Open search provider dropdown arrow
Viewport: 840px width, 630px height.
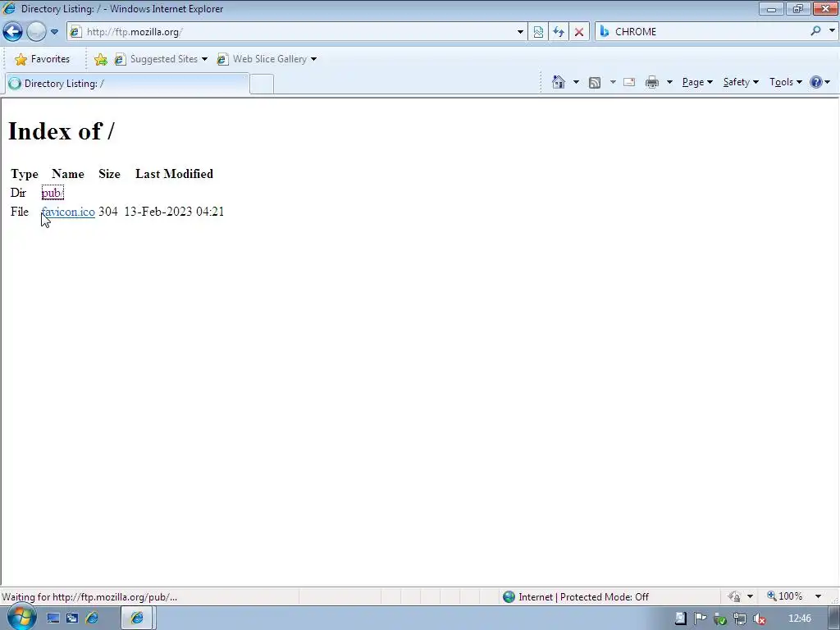pos(832,31)
